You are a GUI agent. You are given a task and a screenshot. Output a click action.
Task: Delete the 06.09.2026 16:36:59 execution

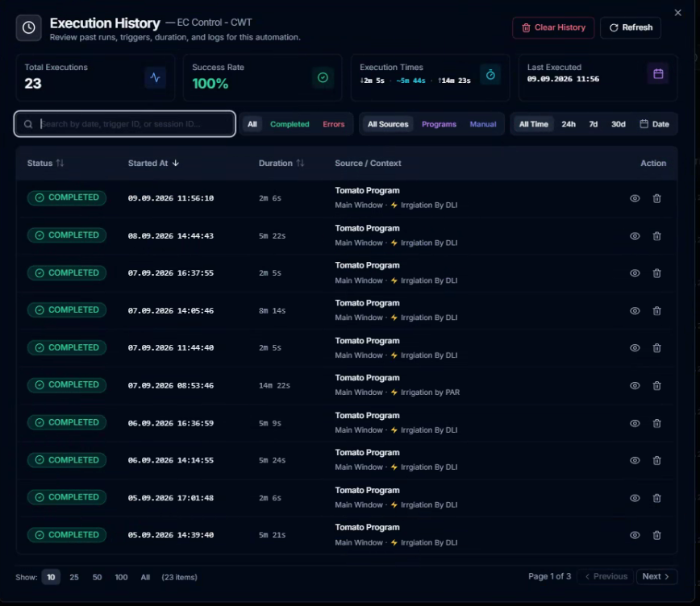(656, 423)
